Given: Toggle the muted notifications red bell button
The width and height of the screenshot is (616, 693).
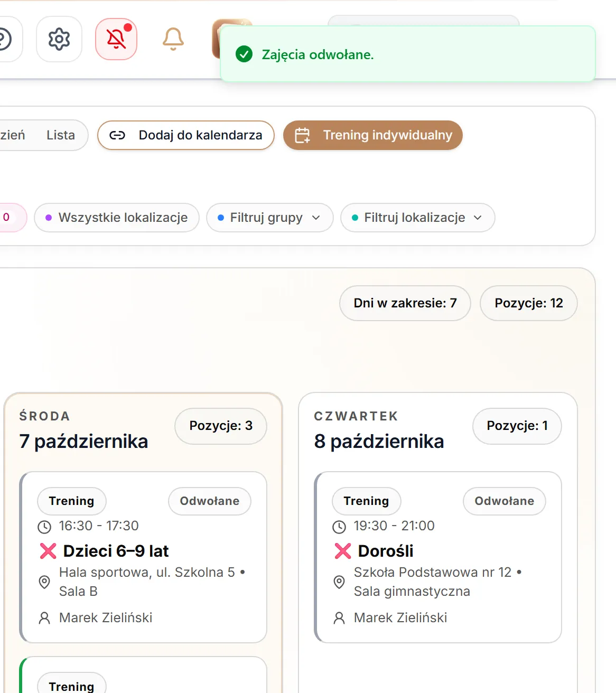Looking at the screenshot, I should click(116, 39).
